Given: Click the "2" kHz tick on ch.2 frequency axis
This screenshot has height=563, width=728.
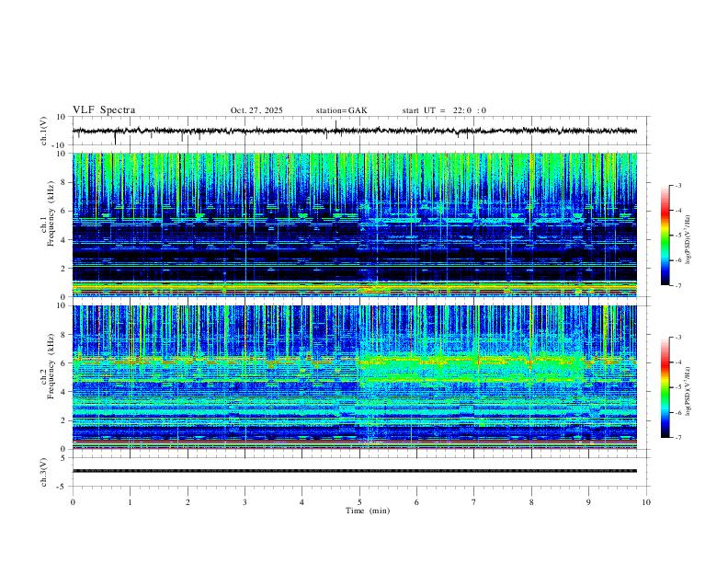Looking at the screenshot, I should [x=63, y=420].
